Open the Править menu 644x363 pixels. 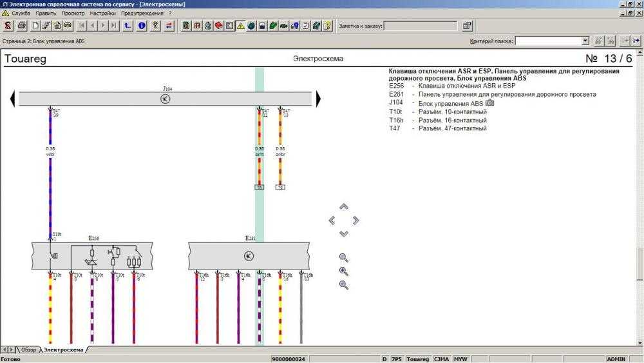pos(46,13)
